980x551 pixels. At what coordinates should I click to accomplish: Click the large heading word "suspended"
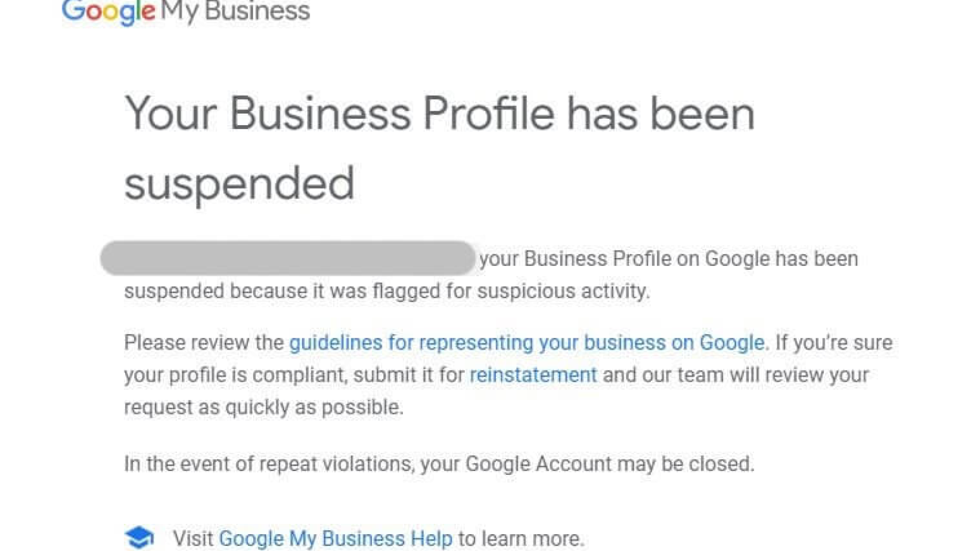pyautogui.click(x=239, y=184)
